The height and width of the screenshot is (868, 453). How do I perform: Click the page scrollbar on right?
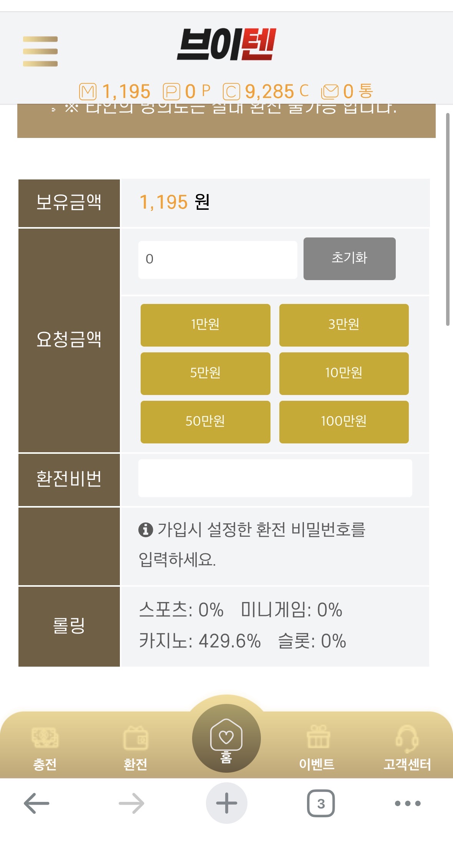[448, 219]
